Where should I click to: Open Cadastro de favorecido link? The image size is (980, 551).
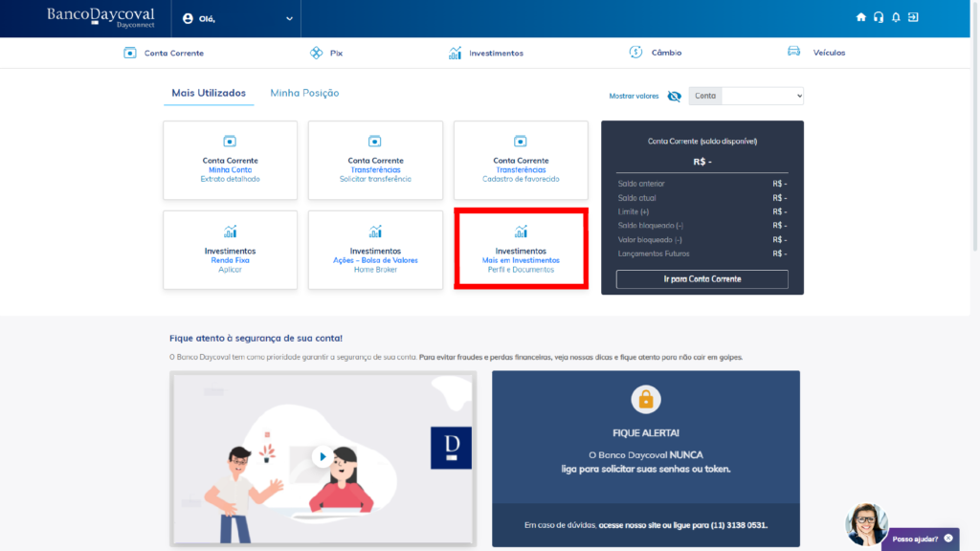tap(521, 179)
